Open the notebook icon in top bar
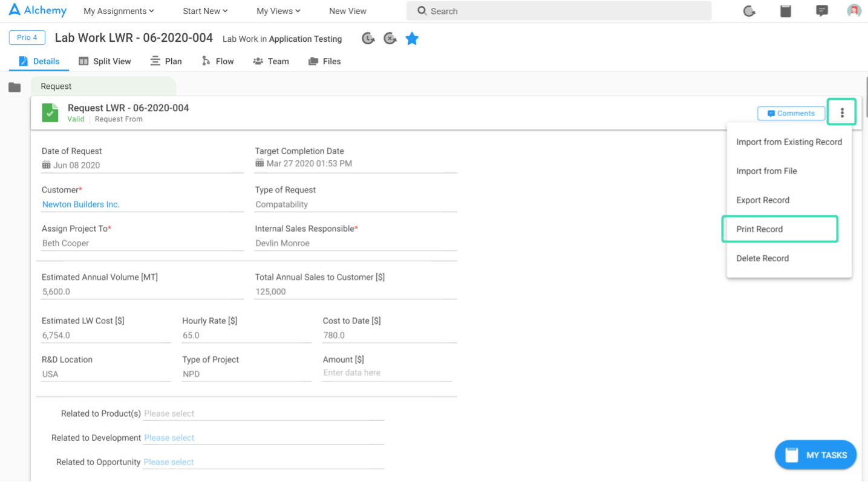Image resolution: width=868 pixels, height=482 pixels. pyautogui.click(x=786, y=11)
